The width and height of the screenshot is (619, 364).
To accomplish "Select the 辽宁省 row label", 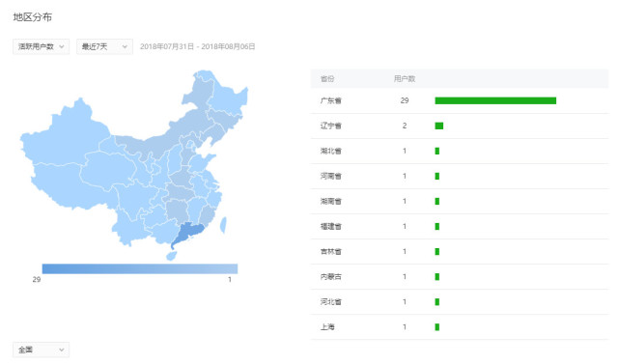I will pos(331,126).
